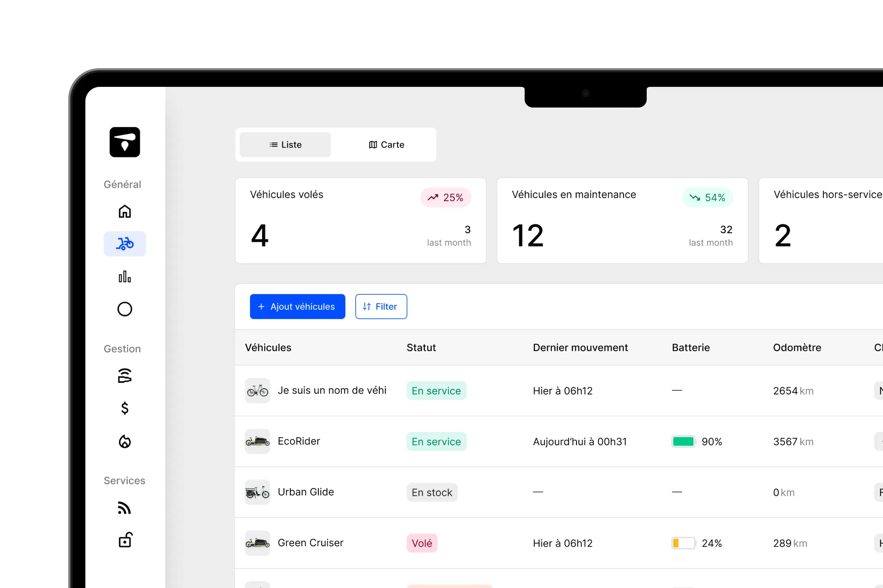Open the vehicles scooter-bike icon in sidebar
The height and width of the screenshot is (588, 883).
(x=125, y=244)
